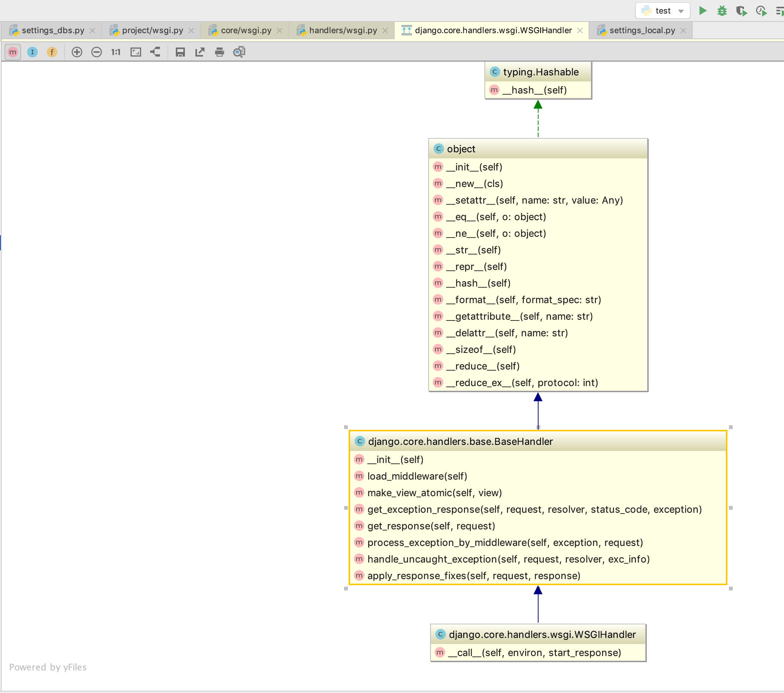Select __init__(self) in object class
This screenshot has width=784, height=693.
538,167
